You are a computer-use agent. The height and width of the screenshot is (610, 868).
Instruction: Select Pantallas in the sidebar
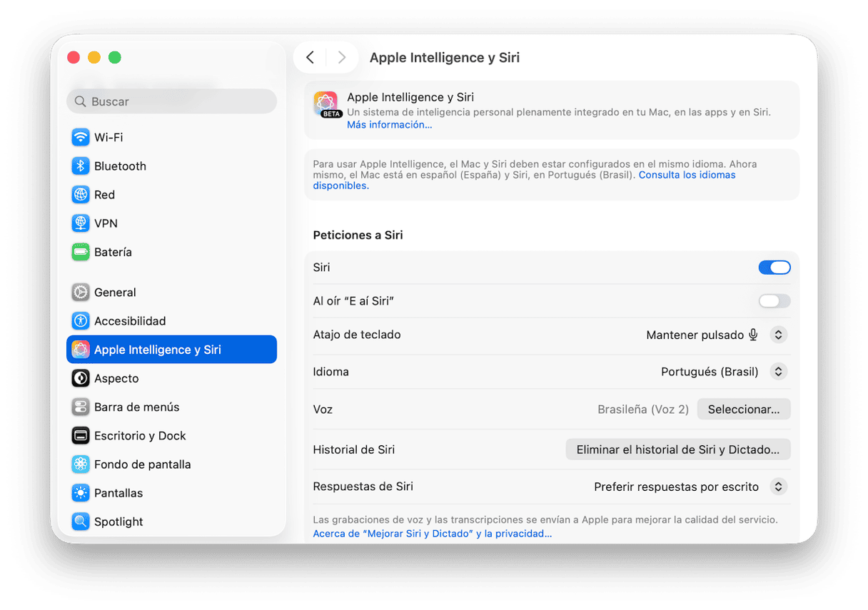[171, 493]
